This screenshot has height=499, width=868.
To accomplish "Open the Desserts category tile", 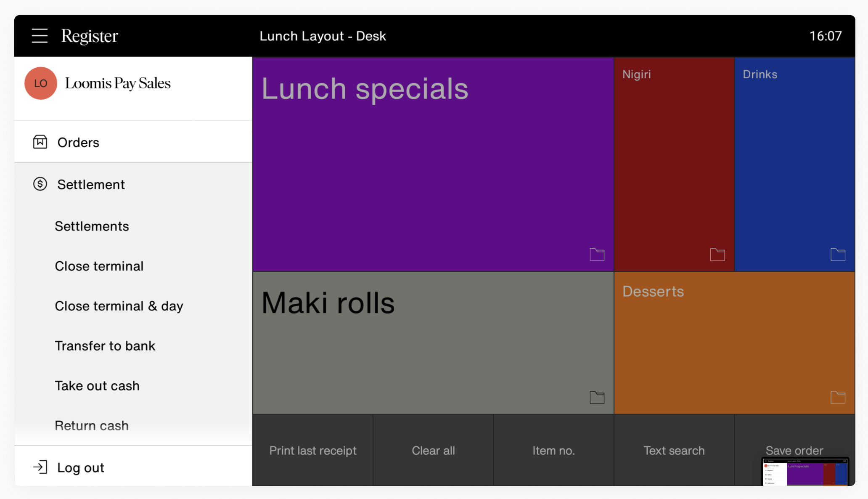I will tap(734, 343).
